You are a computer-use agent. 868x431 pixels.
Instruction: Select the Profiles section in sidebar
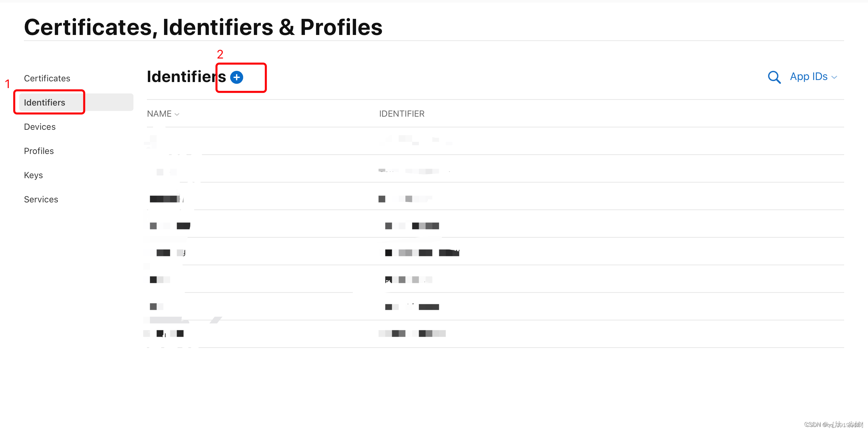(x=39, y=151)
